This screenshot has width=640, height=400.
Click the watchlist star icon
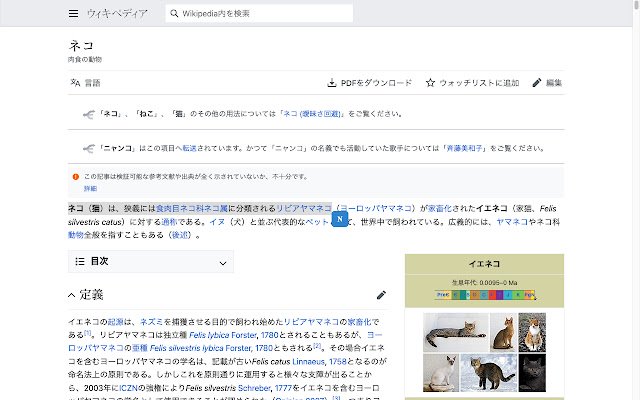430,83
